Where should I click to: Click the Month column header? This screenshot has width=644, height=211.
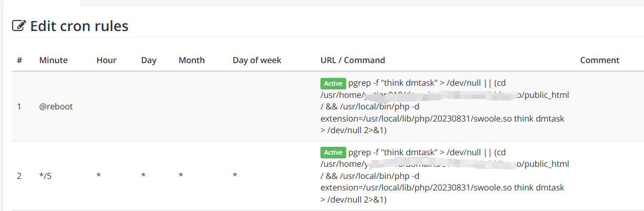point(192,60)
